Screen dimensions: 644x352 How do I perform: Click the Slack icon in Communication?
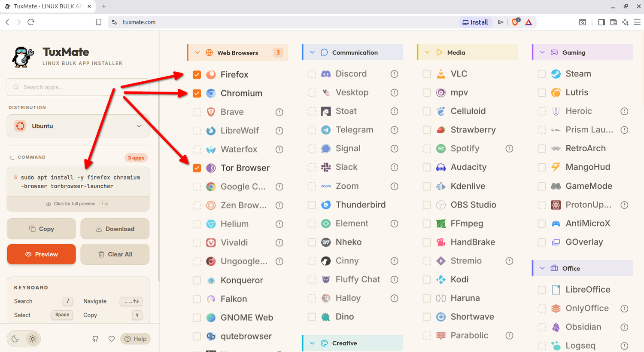(326, 167)
